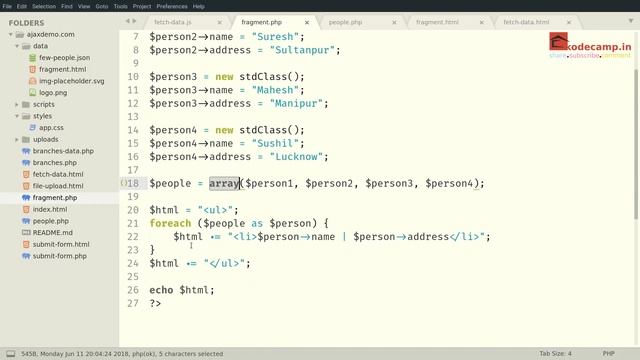This screenshot has height=360, width=640.
Task: Open the Project menu
Action: click(x=142, y=6)
